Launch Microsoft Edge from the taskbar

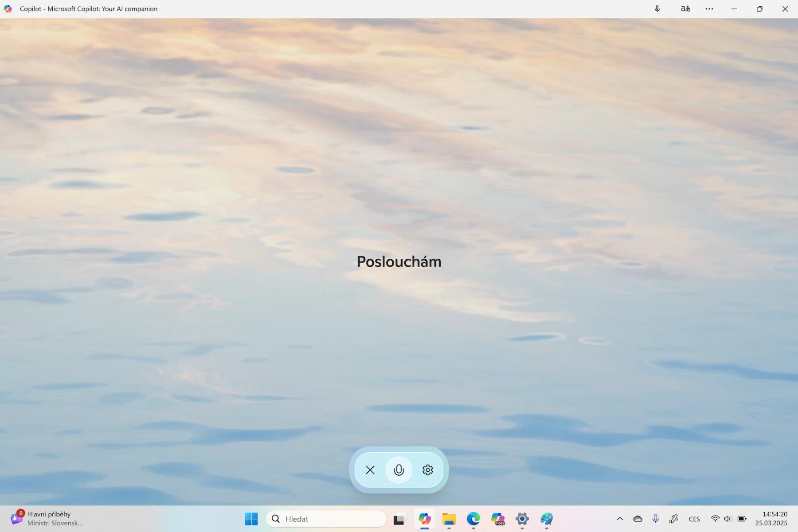[473, 519]
